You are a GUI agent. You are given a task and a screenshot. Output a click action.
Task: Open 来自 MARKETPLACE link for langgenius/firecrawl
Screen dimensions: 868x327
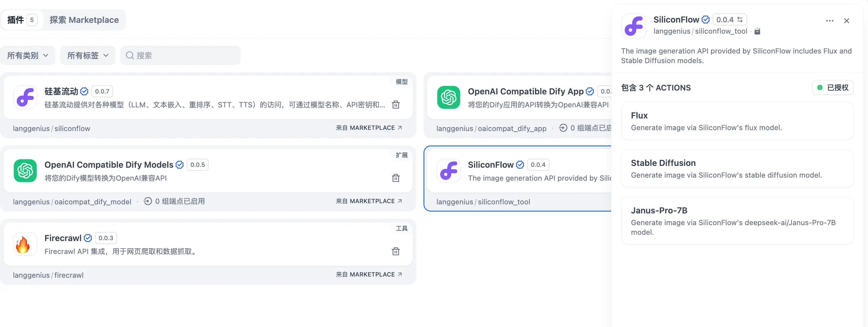(369, 275)
